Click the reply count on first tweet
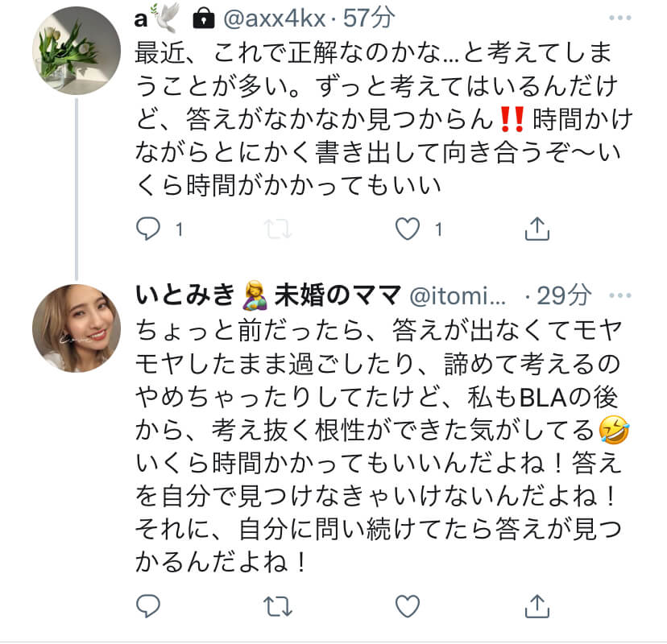This screenshot has height=644, width=667. pyautogui.click(x=179, y=229)
